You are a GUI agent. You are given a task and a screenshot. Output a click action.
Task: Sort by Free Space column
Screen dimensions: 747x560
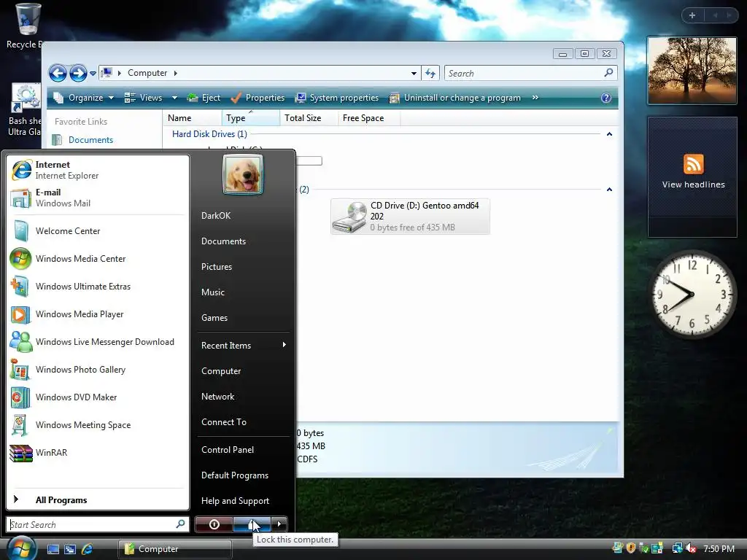click(x=368, y=117)
